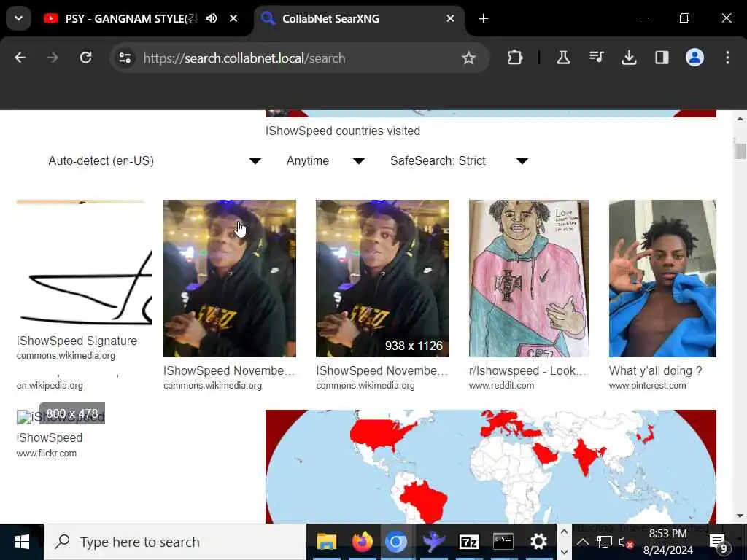Mute the PSY Gangnam Style tab audio
Image resolution: width=747 pixels, height=560 pixels.
point(211,18)
